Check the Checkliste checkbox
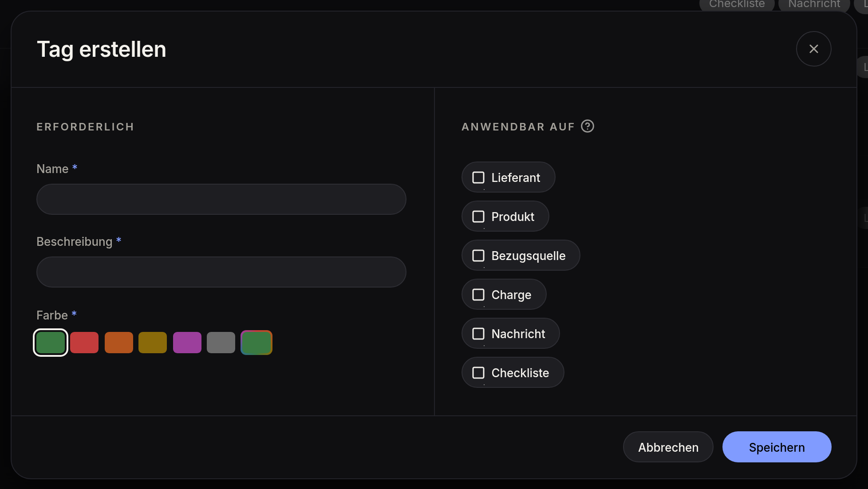The image size is (868, 489). click(478, 373)
